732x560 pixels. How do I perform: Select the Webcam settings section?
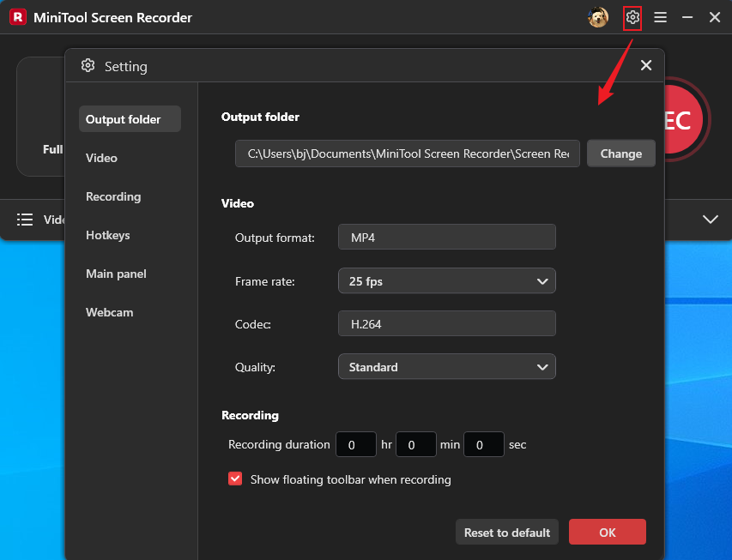[109, 312]
